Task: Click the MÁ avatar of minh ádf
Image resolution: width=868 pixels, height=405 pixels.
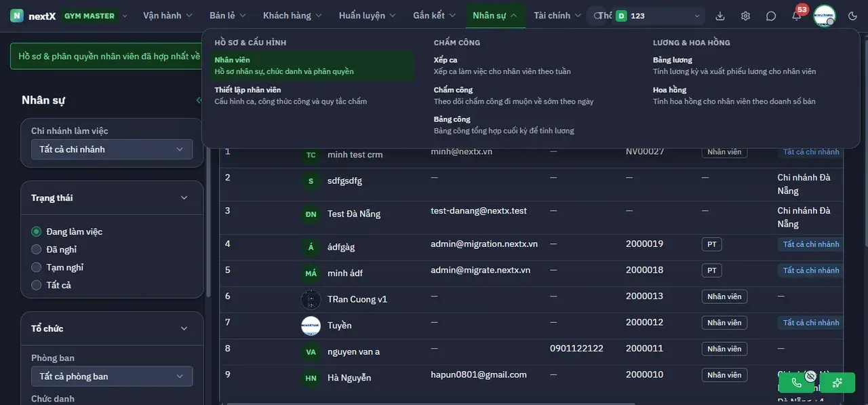Action: (x=311, y=273)
